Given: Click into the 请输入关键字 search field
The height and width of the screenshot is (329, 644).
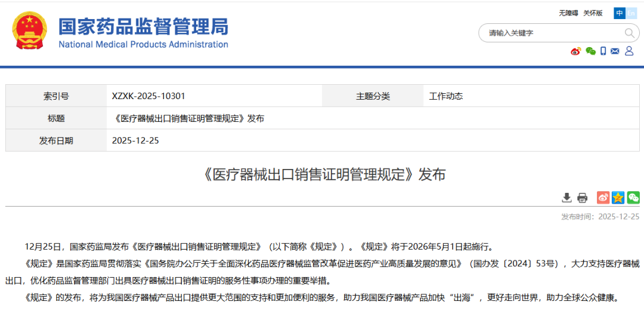Looking at the screenshot, I should (555, 33).
